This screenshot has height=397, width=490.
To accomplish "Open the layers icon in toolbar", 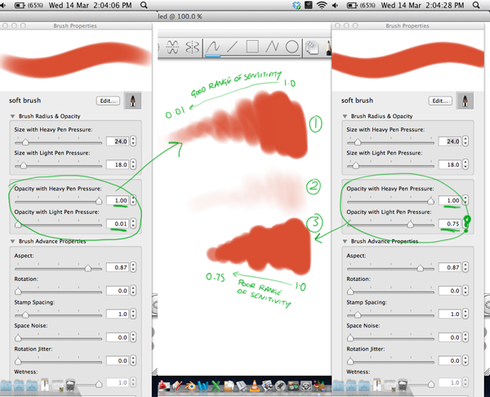I will pos(312,47).
